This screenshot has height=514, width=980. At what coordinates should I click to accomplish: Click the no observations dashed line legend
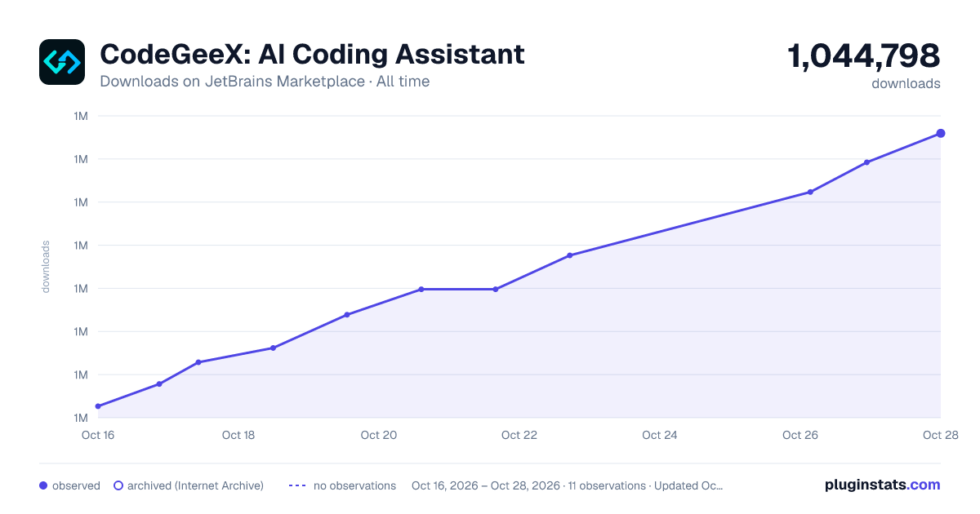296,485
